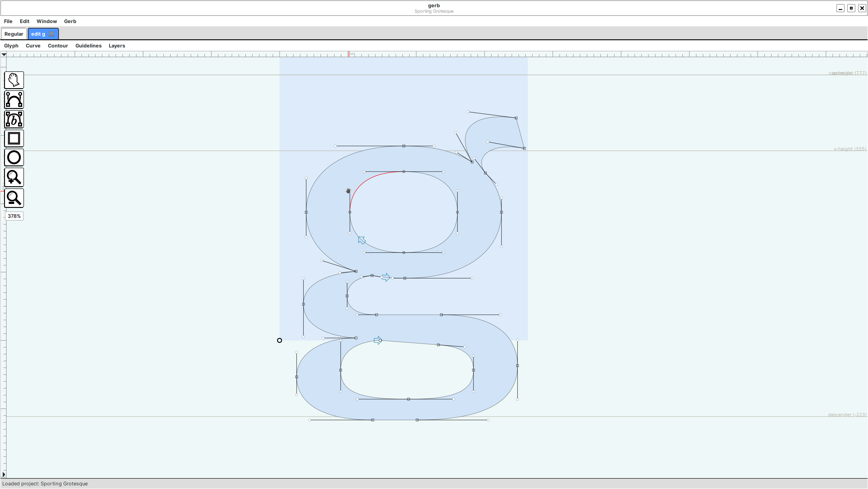
Task: Select the hand pan tool
Action: [x=14, y=80]
